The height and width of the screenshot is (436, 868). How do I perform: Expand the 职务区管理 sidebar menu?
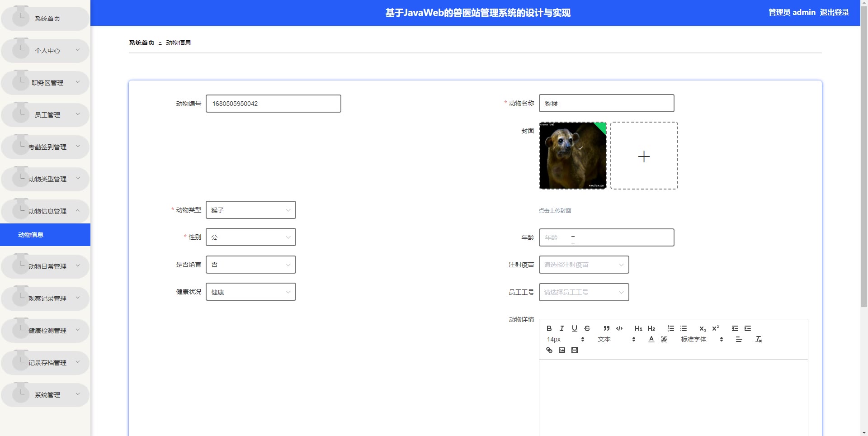coord(45,83)
